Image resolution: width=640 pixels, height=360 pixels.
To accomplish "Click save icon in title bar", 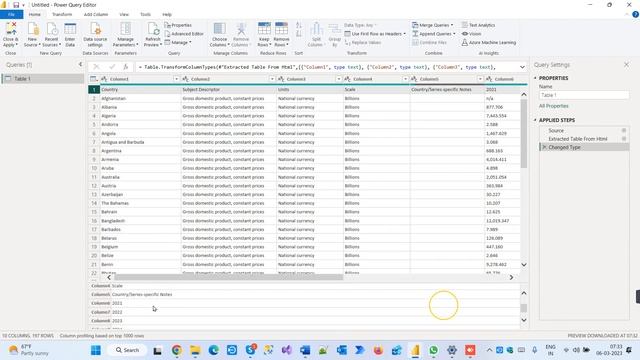I will [x=16, y=5].
